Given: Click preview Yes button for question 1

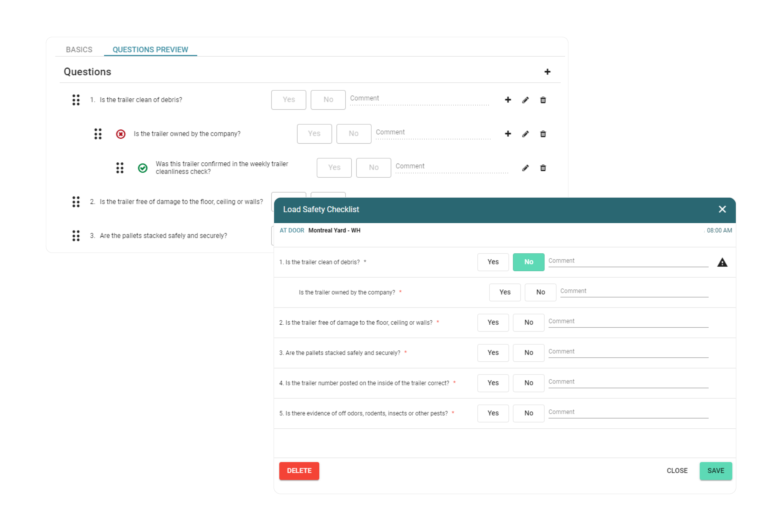Looking at the screenshot, I should click(289, 100).
